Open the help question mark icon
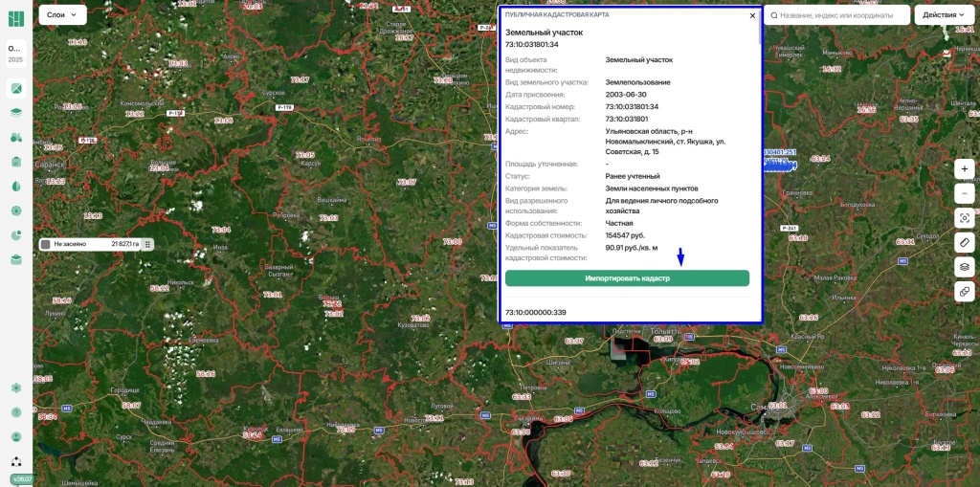The image size is (980, 487). (x=16, y=412)
